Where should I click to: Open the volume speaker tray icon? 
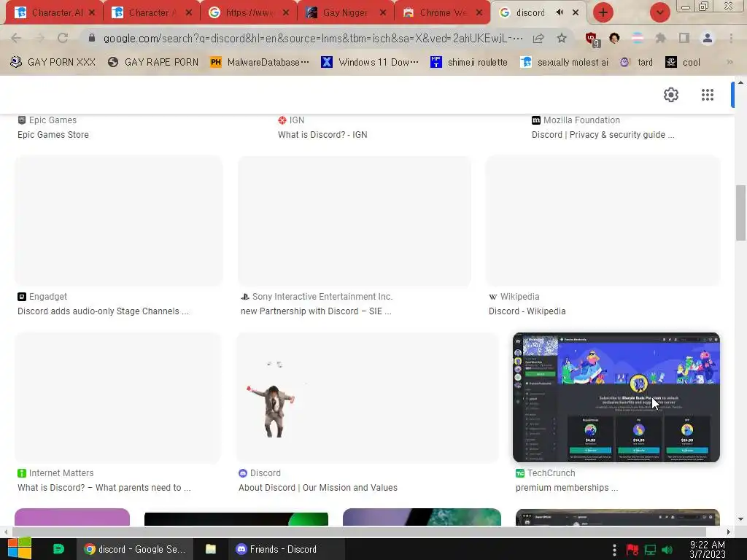click(667, 550)
